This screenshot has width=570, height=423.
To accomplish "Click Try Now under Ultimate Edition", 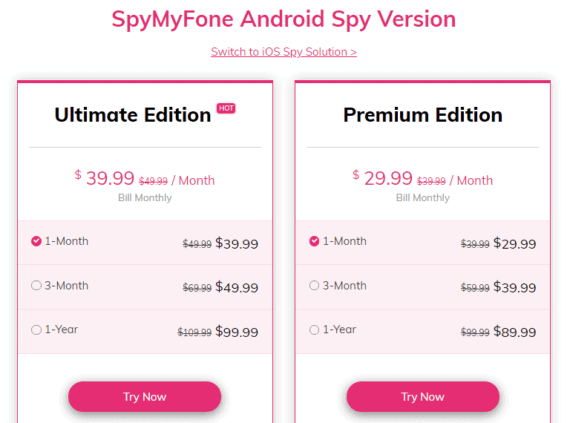I will click(x=145, y=396).
